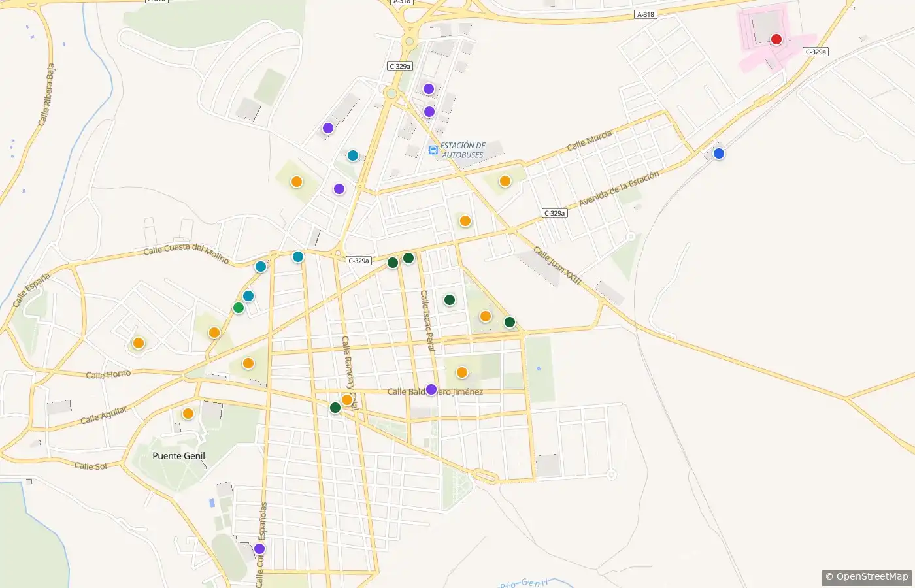Viewport: 915px width, 588px height.
Task: Click the Puente Genil town label
Action: (x=178, y=456)
